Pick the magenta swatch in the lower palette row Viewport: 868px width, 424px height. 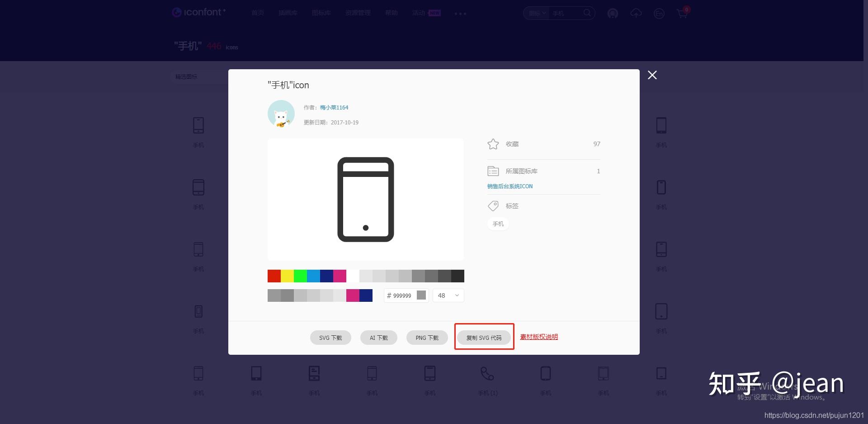tap(353, 295)
